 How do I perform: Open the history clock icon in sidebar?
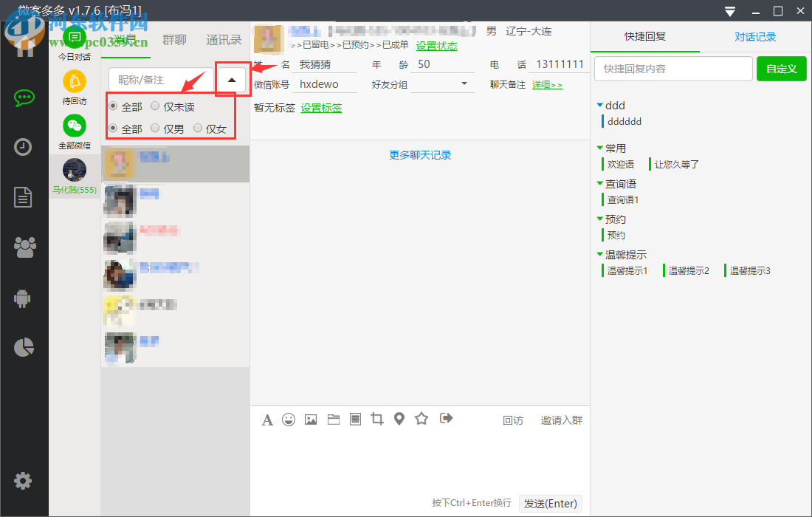pyautogui.click(x=24, y=147)
